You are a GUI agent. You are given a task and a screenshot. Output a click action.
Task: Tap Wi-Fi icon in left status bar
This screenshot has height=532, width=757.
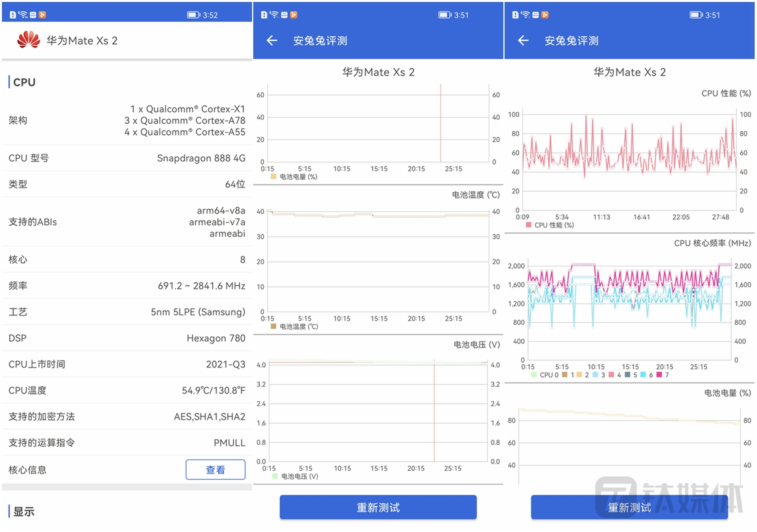[x=23, y=15]
